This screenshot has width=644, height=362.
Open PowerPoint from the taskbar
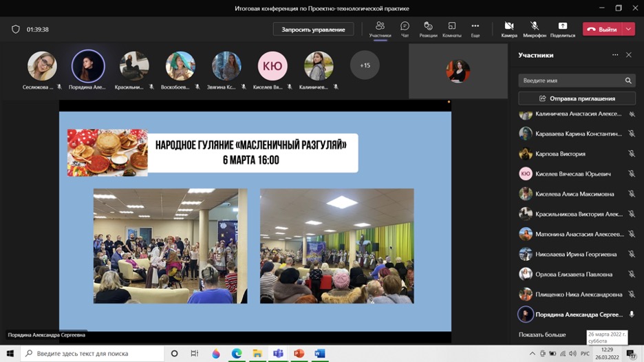point(299,354)
